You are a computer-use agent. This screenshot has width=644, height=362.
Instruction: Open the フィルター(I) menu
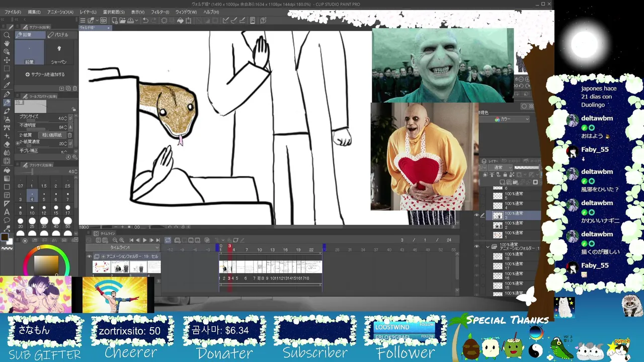coord(160,12)
